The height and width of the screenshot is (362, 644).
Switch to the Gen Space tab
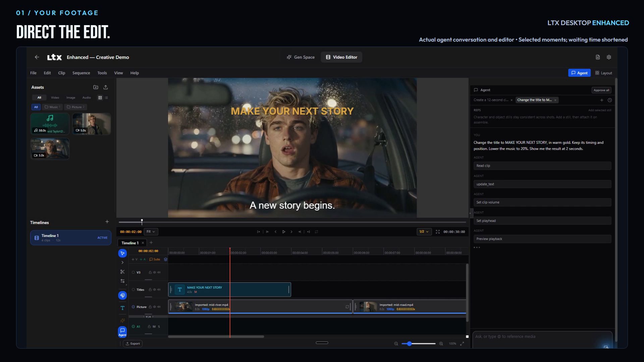(301, 57)
